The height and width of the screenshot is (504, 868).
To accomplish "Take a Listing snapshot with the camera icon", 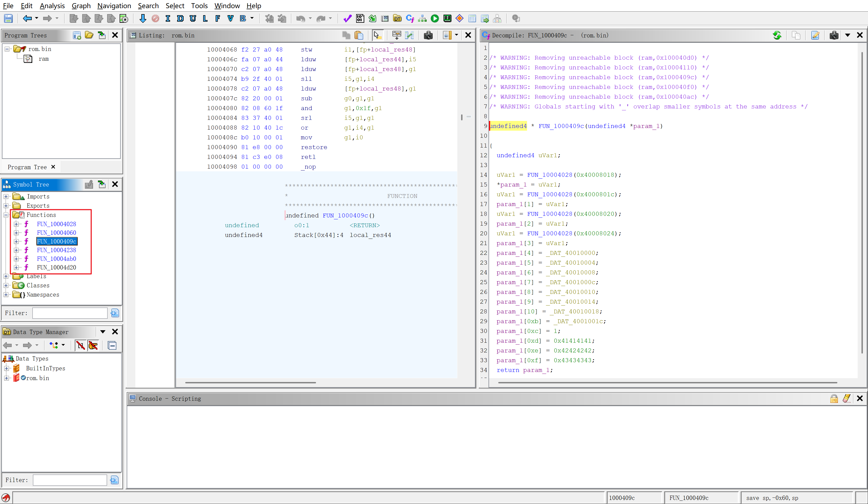I will click(x=428, y=35).
